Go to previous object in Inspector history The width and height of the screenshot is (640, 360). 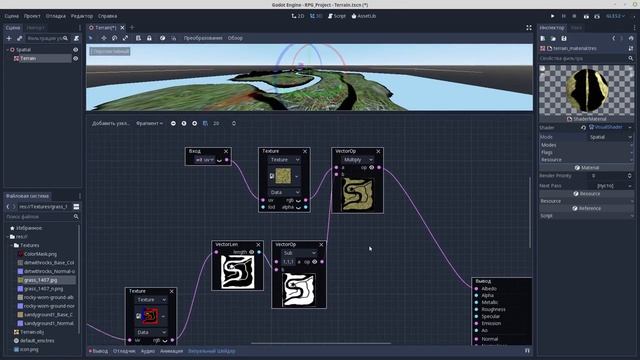(613, 38)
